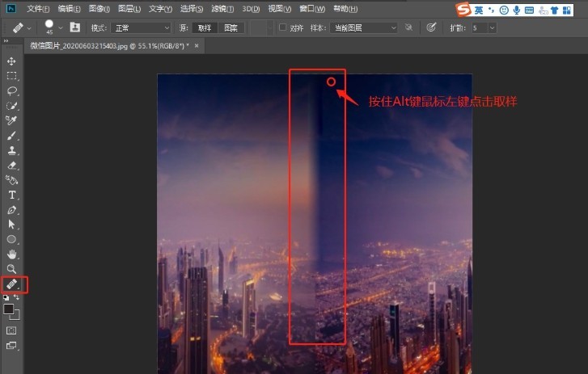The image size is (588, 374).
Task: Select the Zoom magnifier tool
Action: [x=11, y=269]
